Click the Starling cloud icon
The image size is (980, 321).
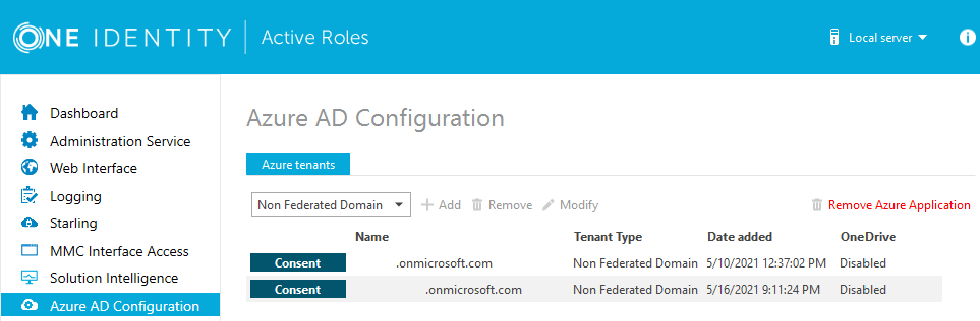click(30, 223)
